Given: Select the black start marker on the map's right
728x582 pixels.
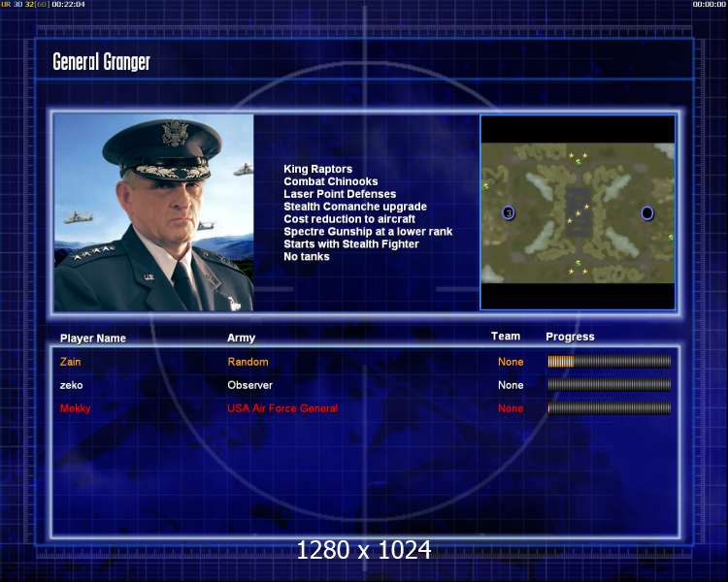Looking at the screenshot, I should click(647, 213).
